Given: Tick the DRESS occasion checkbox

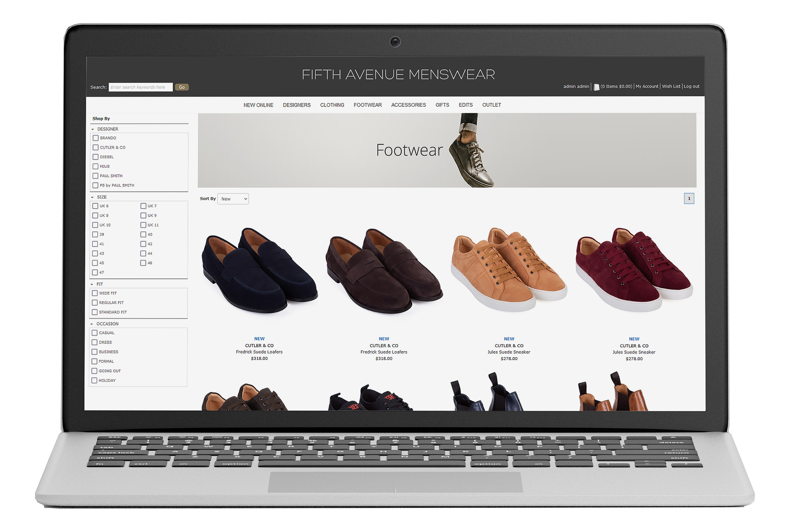Looking at the screenshot, I should point(95,342).
